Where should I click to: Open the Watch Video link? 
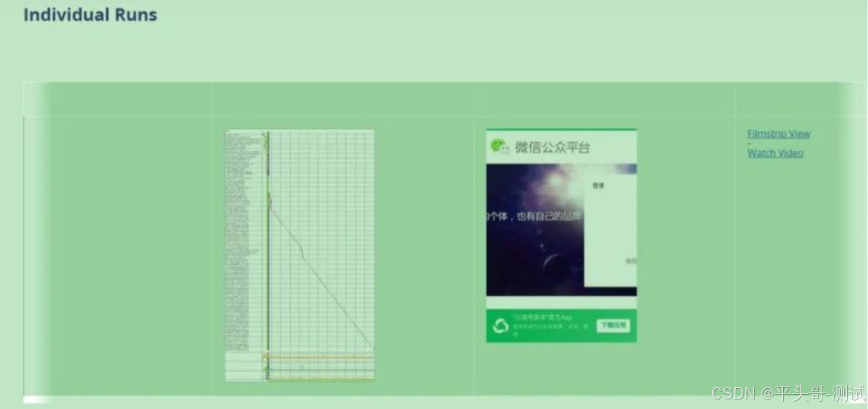tap(775, 153)
